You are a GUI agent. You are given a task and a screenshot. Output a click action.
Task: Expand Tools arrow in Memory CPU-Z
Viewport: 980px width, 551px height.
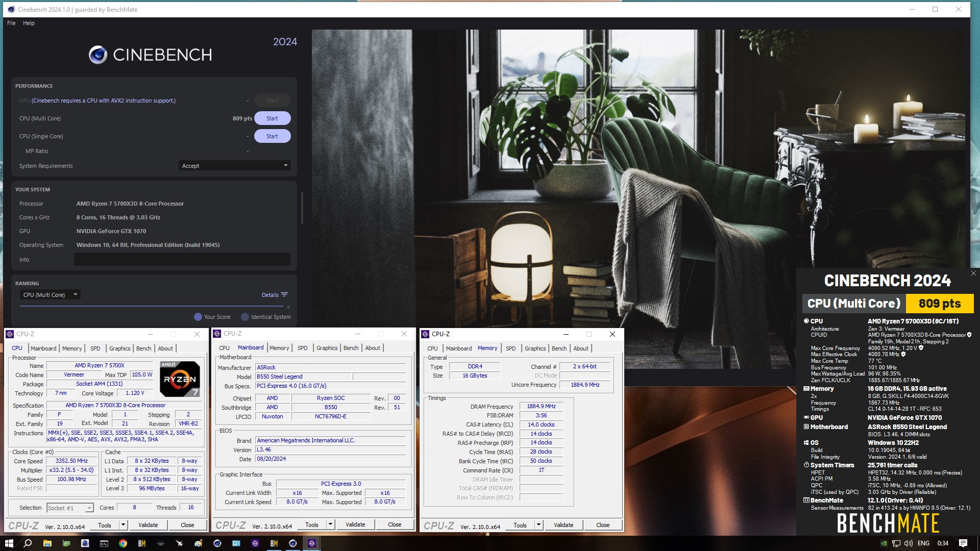pyautogui.click(x=538, y=525)
